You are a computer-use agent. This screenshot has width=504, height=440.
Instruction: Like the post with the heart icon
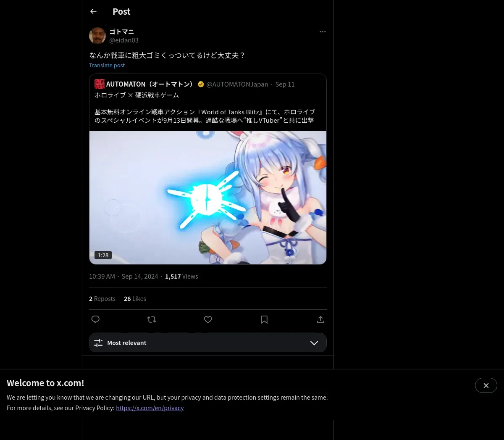[x=208, y=319]
